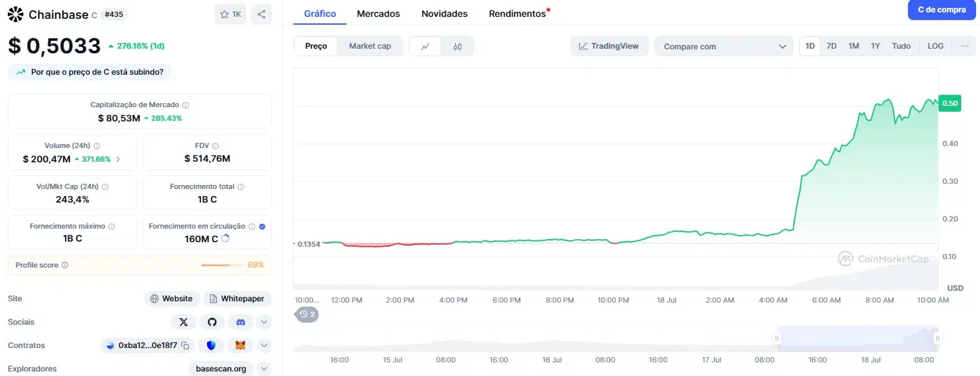The width and height of the screenshot is (980, 376).
Task: Open the TradingView chart button
Action: [609, 46]
